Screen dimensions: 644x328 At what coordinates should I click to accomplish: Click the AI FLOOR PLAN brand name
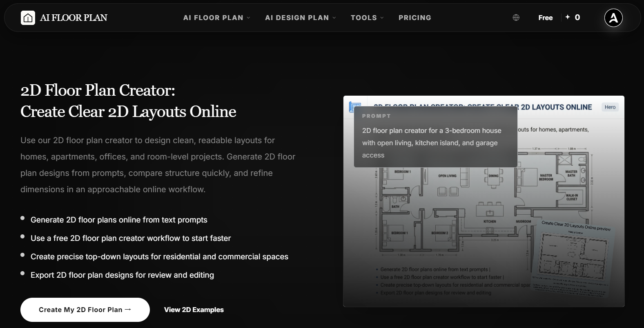point(74,18)
